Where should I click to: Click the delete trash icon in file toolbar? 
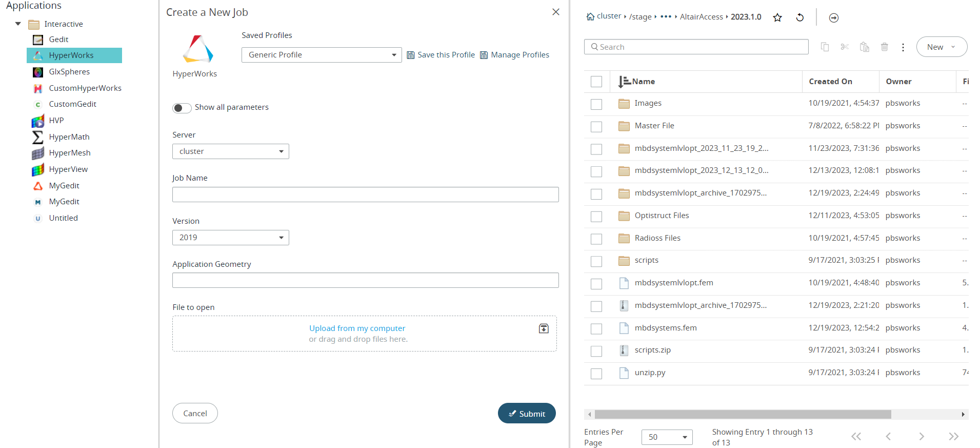[884, 47]
